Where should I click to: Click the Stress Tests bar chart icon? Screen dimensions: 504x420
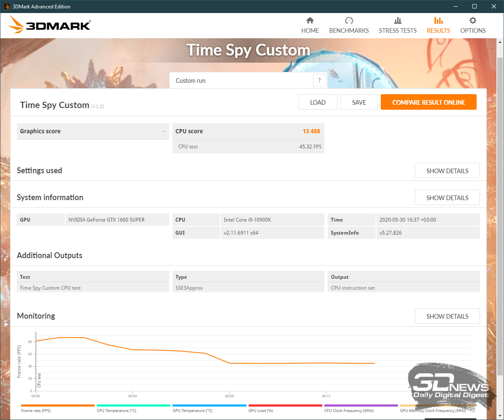pyautogui.click(x=398, y=21)
